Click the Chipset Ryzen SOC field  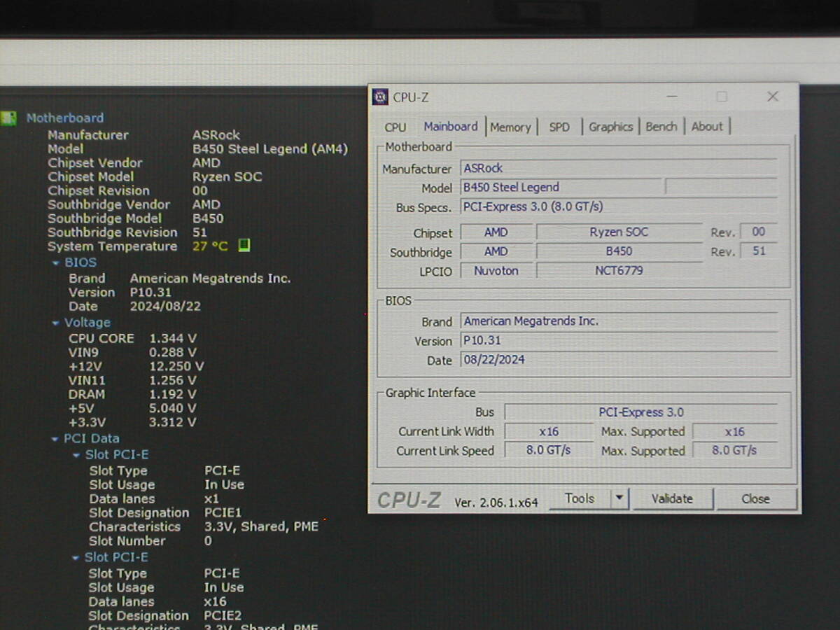tap(619, 232)
